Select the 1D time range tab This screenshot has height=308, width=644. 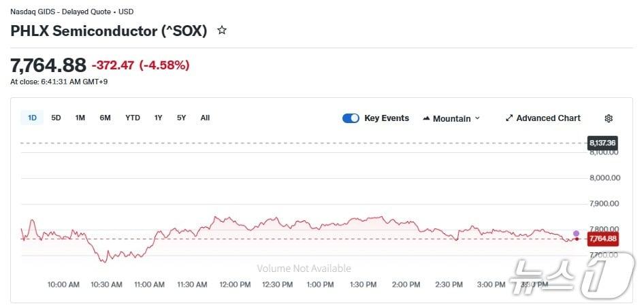[x=32, y=118]
